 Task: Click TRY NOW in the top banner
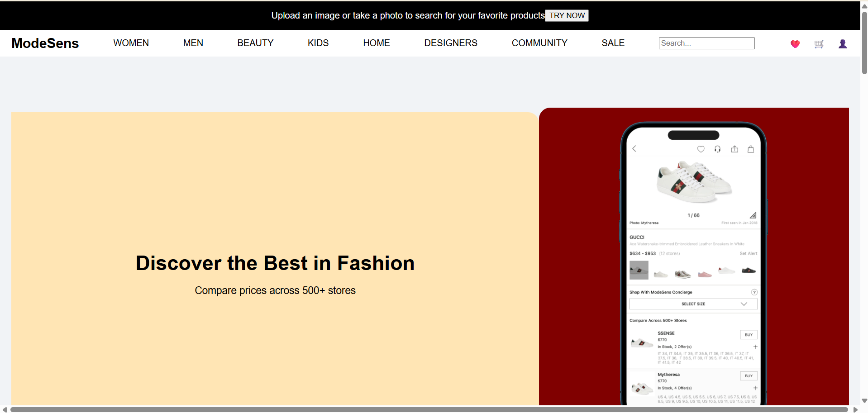coord(567,15)
